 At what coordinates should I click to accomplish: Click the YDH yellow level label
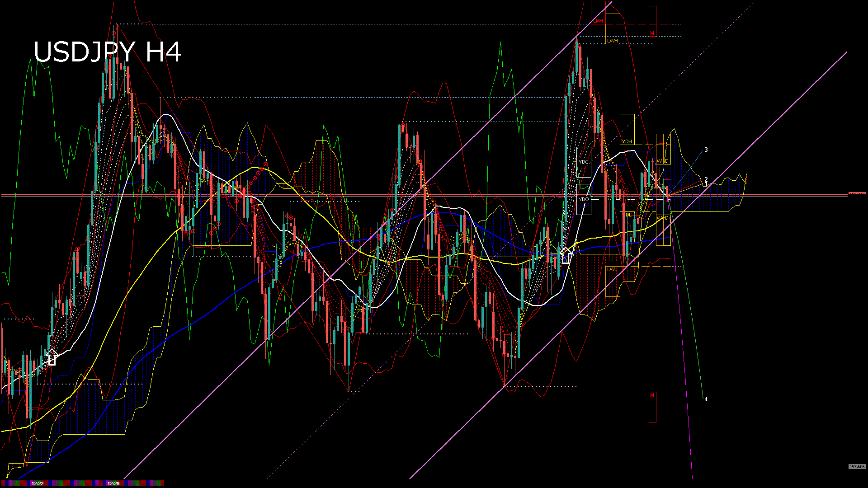(627, 141)
